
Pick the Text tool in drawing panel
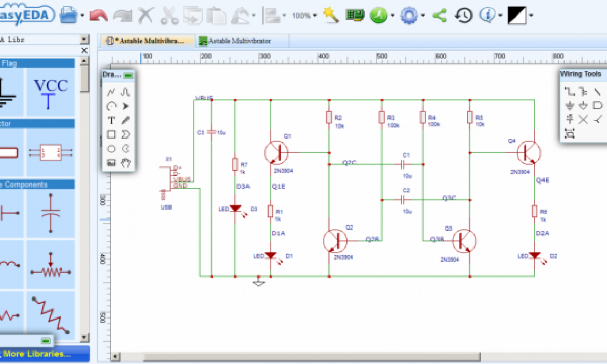(111, 120)
